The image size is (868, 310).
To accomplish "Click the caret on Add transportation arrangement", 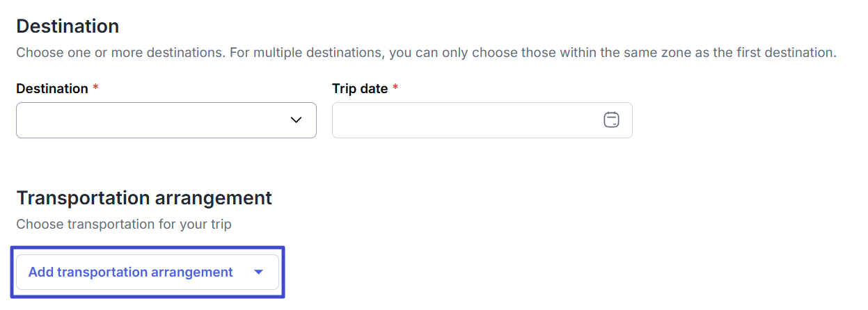I will point(259,272).
